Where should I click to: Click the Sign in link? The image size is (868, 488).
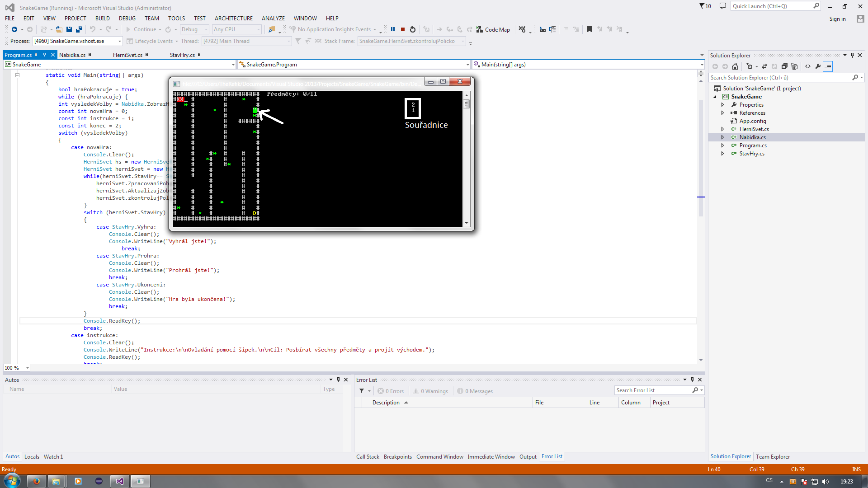tap(837, 19)
